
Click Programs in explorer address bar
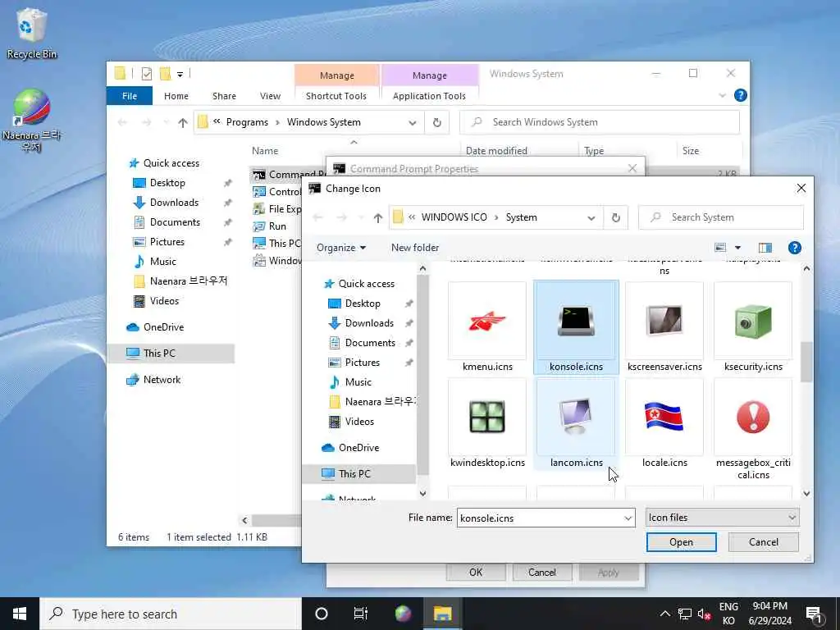point(247,122)
